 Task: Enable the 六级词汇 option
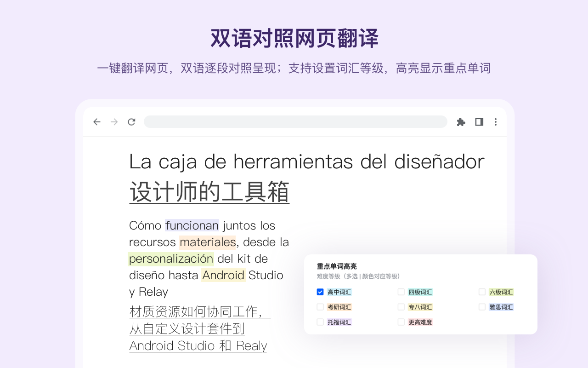click(x=482, y=292)
